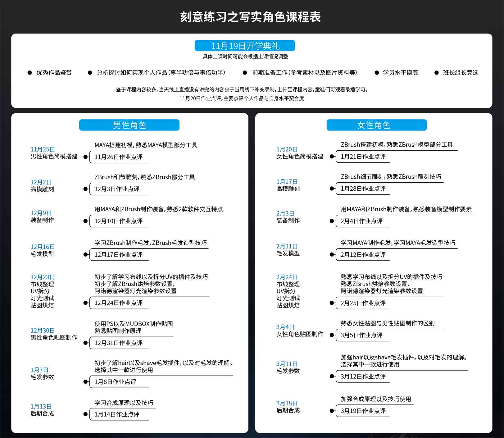Click the box 12月10日作业点评
504x438 pixels.
pos(119,221)
